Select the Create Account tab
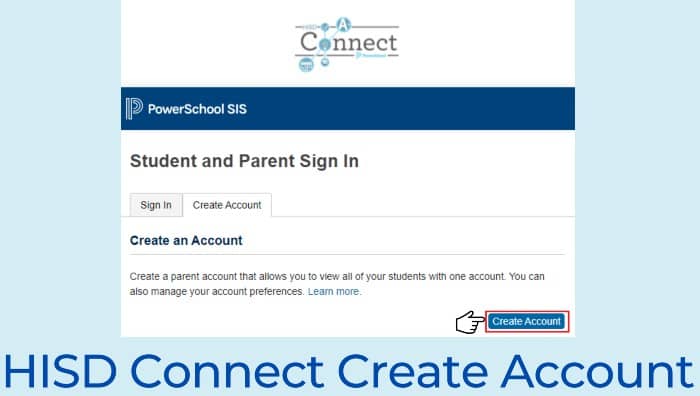This screenshot has height=396, width=700. point(227,205)
